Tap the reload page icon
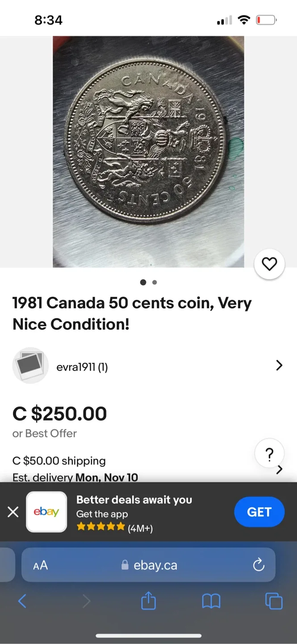The height and width of the screenshot is (644, 297). 259,564
